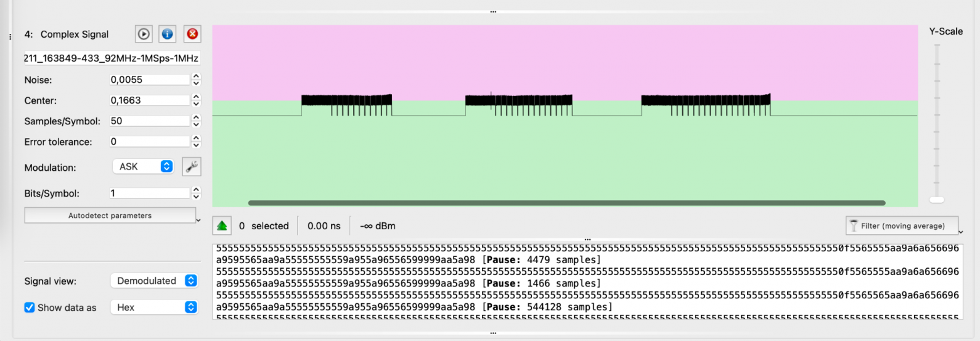Click the Pause: 1466 samples text
980x341 pixels.
pyautogui.click(x=542, y=284)
